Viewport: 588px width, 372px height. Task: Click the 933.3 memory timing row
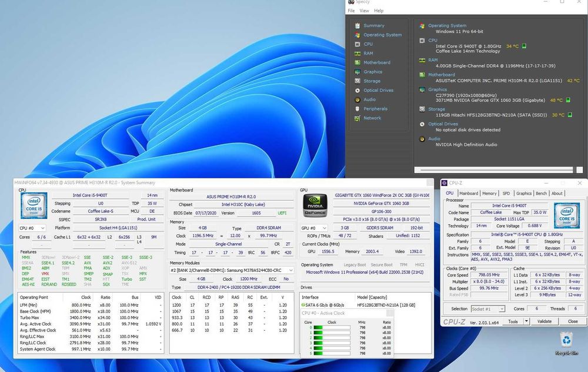pyautogui.click(x=231, y=318)
